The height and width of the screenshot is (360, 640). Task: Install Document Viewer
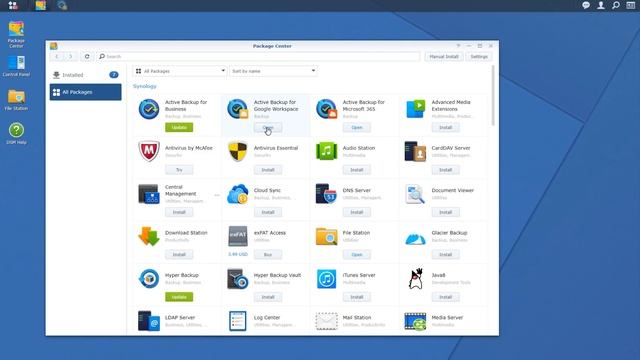tap(445, 212)
